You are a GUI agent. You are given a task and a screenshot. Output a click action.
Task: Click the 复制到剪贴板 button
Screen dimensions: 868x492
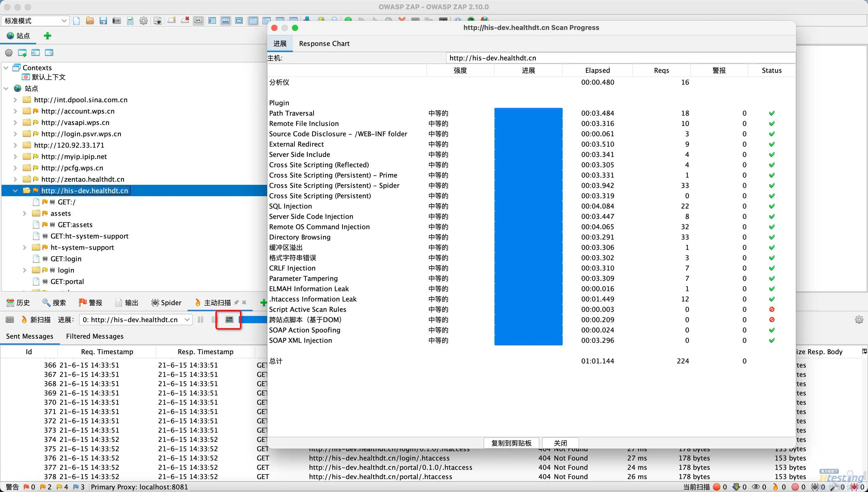point(511,443)
